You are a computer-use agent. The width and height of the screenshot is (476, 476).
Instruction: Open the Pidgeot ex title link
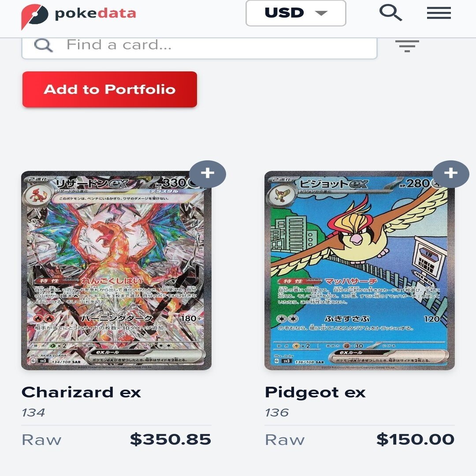[315, 392]
